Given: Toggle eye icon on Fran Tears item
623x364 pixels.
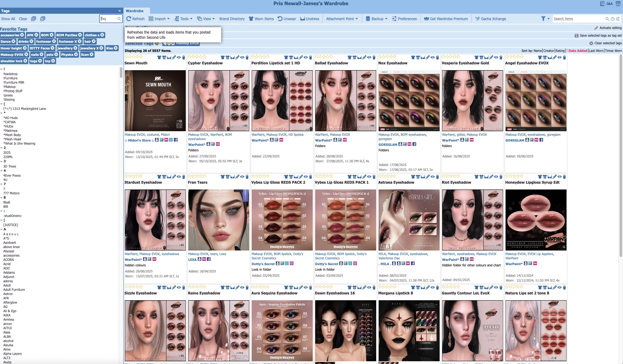Looking at the screenshot, I should [242, 177].
